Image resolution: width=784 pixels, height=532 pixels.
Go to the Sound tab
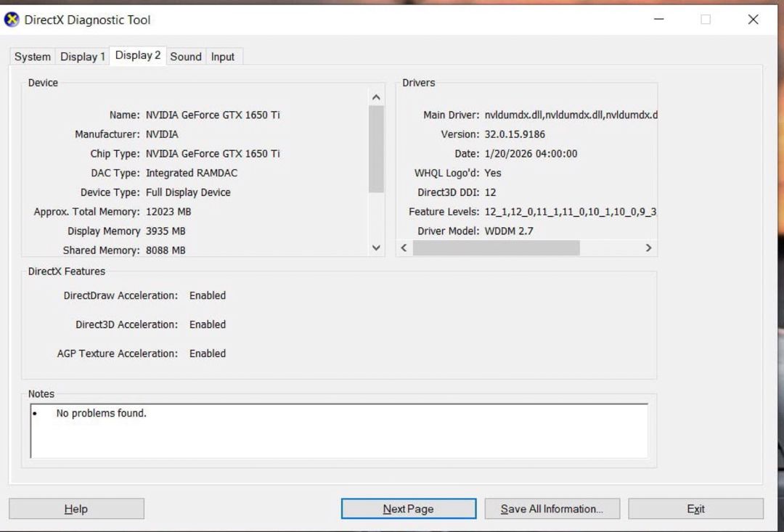pyautogui.click(x=186, y=57)
